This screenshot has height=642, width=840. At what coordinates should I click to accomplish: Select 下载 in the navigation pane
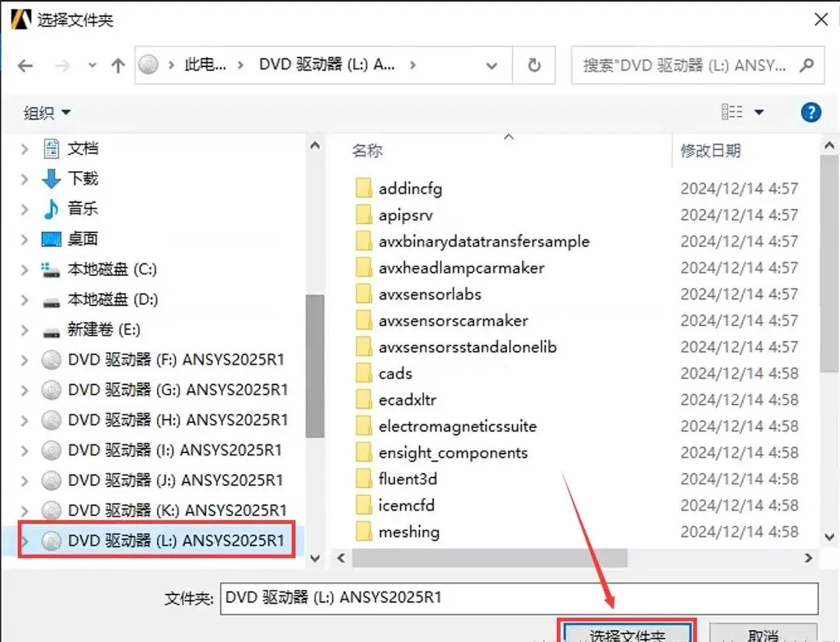(x=82, y=178)
